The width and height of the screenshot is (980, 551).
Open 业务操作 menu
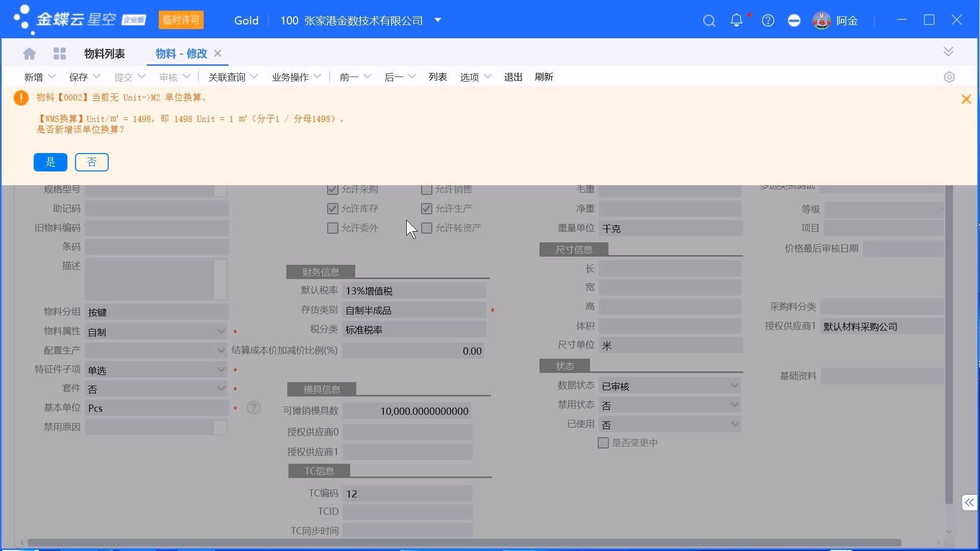[x=297, y=77]
